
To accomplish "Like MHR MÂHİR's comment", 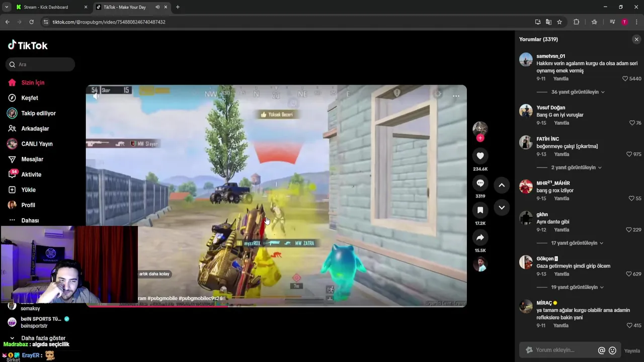I will 631,199.
